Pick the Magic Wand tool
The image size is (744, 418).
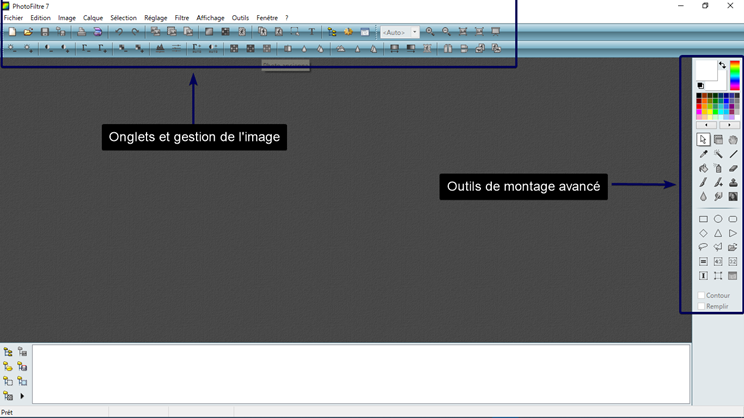[x=718, y=154]
